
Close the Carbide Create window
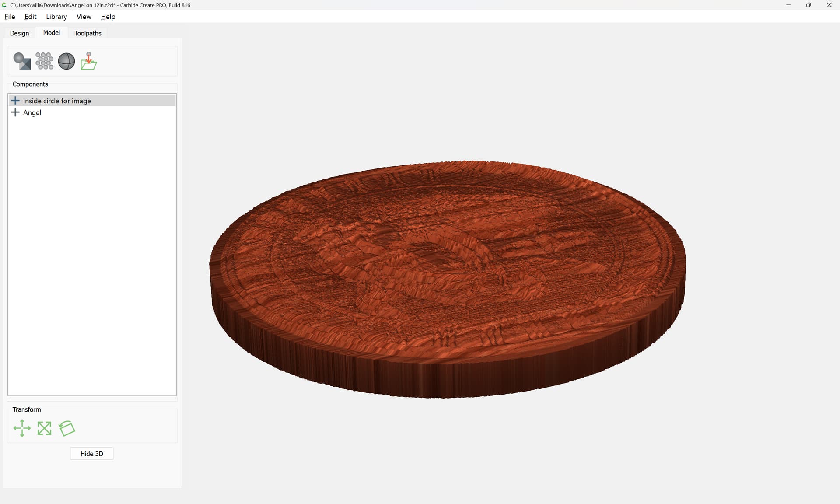coord(829,5)
